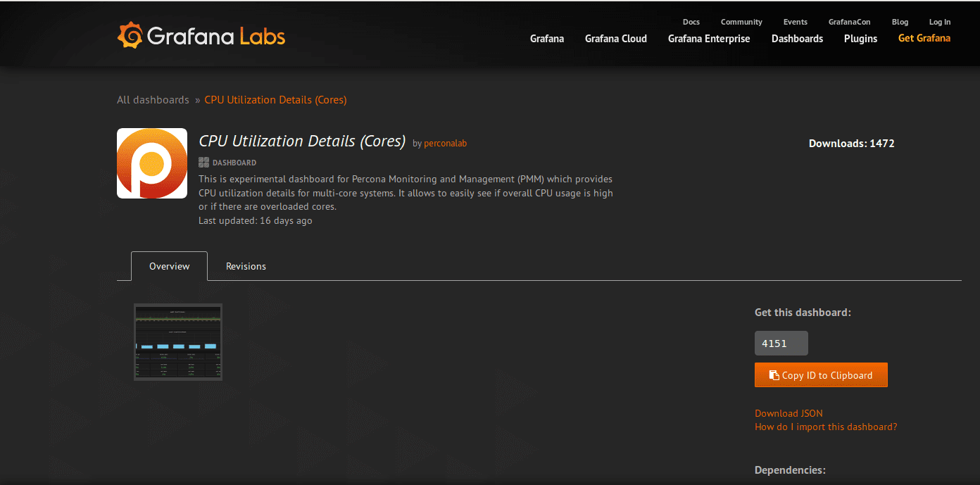
Task: Go back to All dashboards breadcrumb
Action: [x=153, y=100]
